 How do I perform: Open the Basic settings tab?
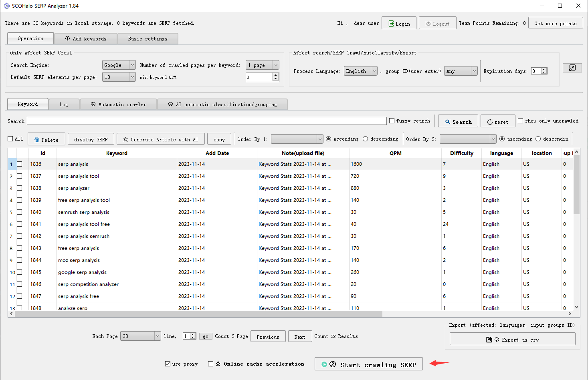pyautogui.click(x=148, y=39)
